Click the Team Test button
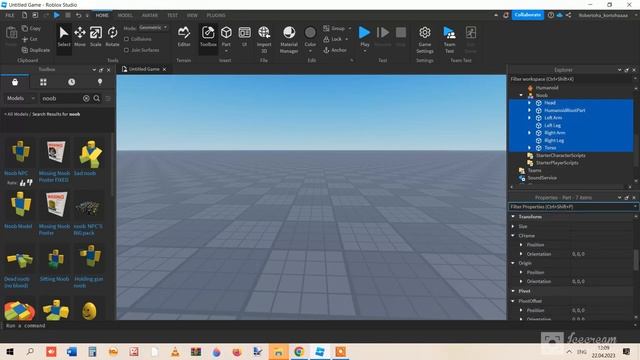 click(x=449, y=39)
